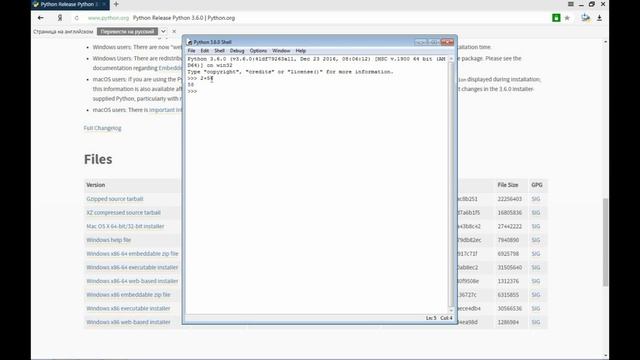
Task: Click file size value 27442222
Action: point(509,226)
